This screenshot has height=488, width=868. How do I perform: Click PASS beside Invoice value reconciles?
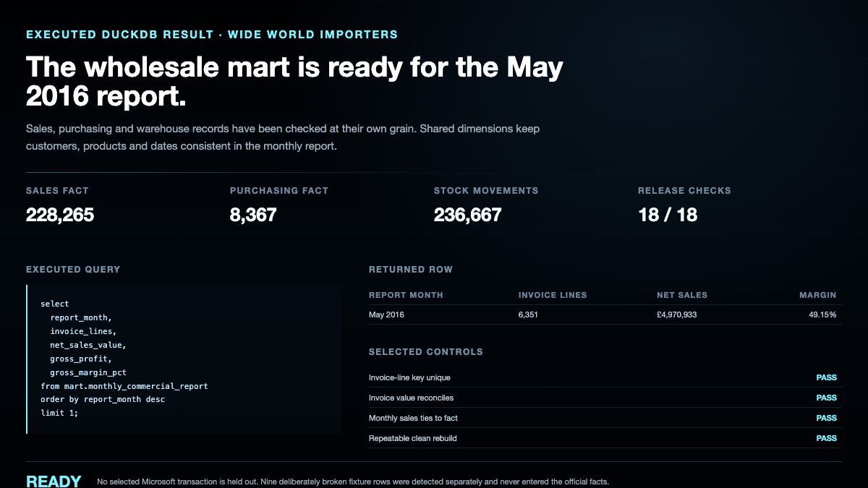point(827,398)
